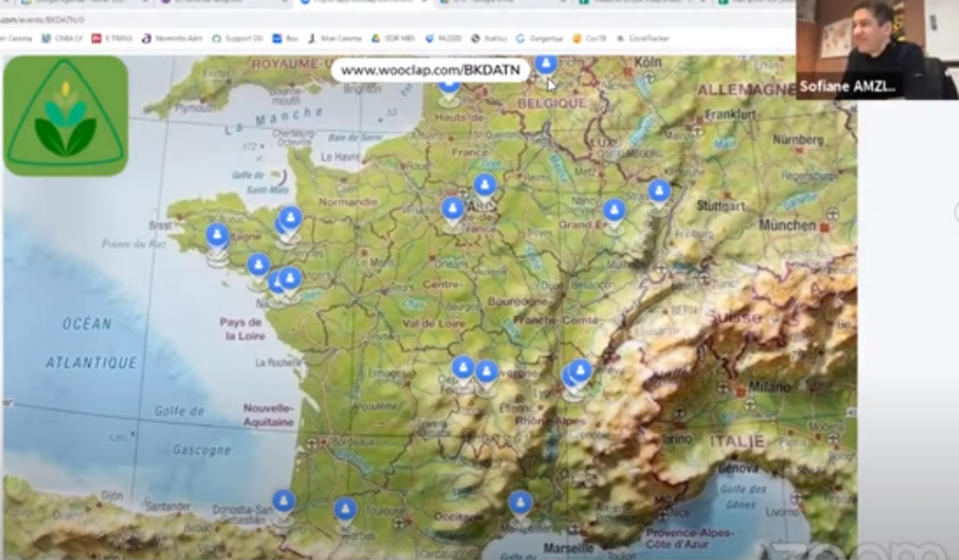Viewport: 959px width, 560px height.
Task: Select the pin near Donostia-San Sebastian
Action: pyautogui.click(x=283, y=502)
